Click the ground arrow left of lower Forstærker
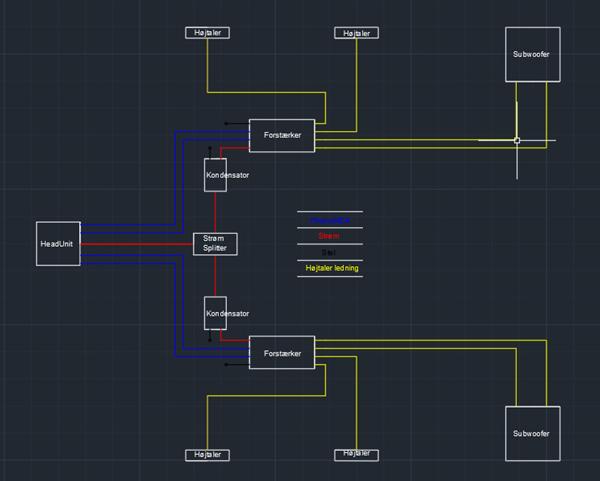 click(x=229, y=364)
